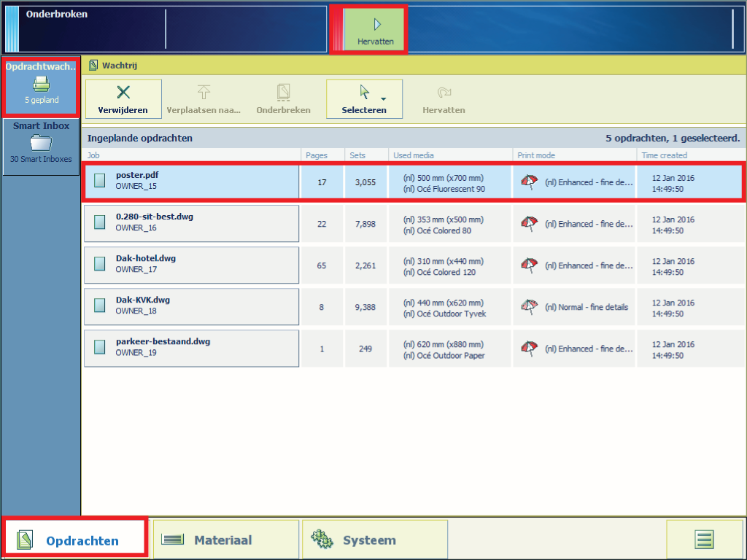Select the 0.280-sit-best.dwg document icon
The image size is (747, 560).
coord(99,222)
